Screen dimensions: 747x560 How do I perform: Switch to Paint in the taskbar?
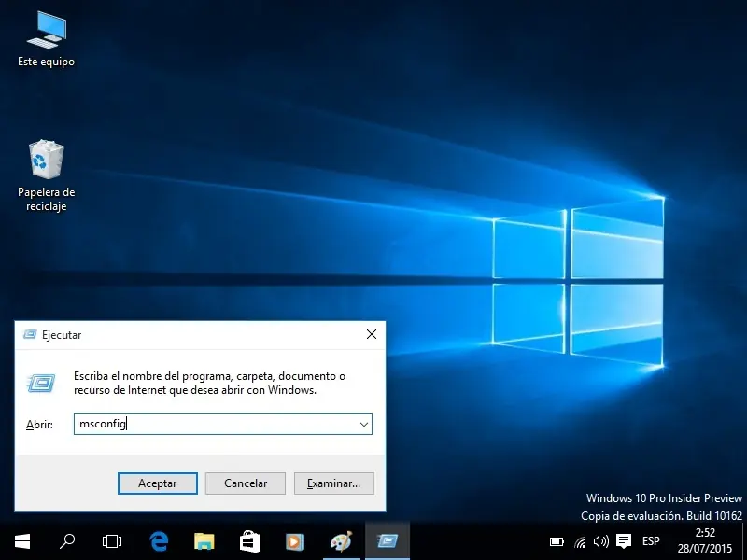tap(341, 541)
